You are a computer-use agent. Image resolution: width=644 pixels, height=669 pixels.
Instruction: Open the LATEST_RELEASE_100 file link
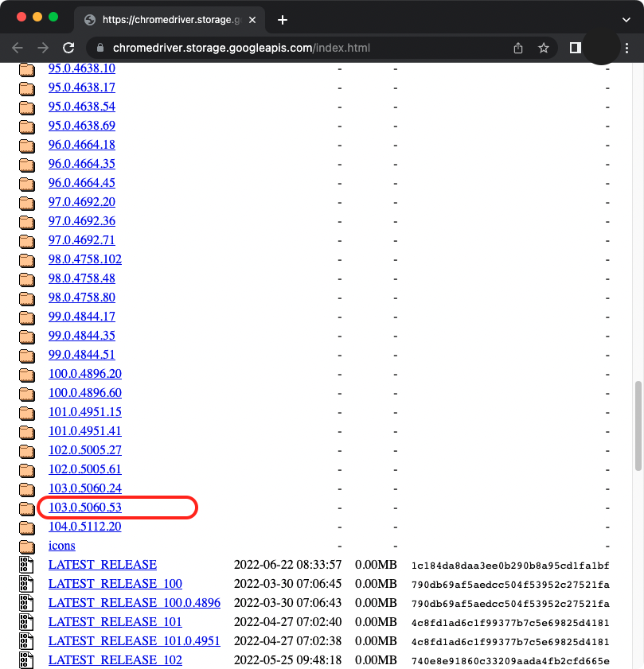tap(115, 584)
